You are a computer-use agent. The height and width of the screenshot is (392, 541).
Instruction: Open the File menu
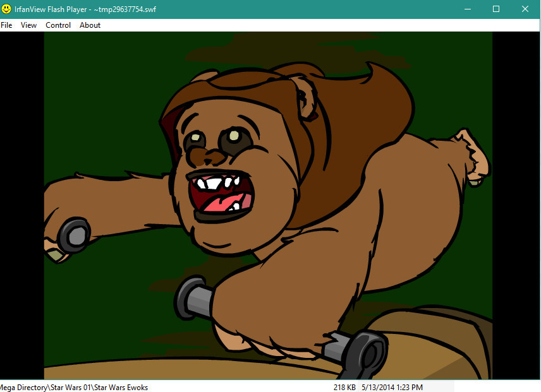(x=6, y=25)
